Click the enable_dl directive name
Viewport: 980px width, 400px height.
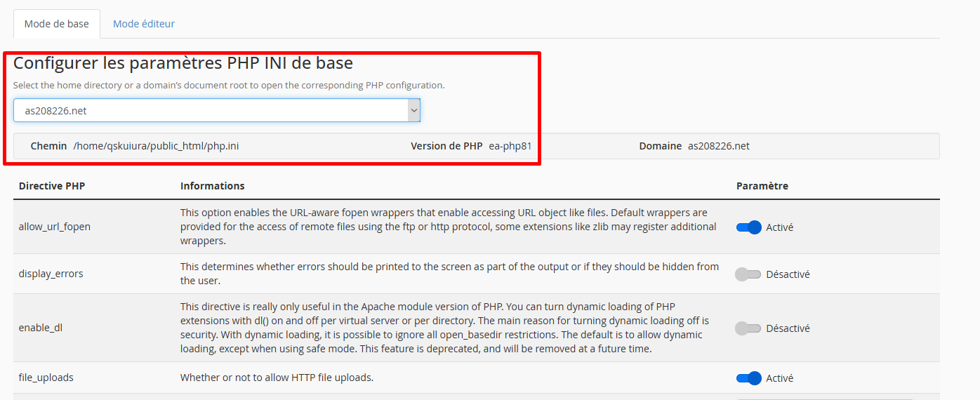point(41,328)
